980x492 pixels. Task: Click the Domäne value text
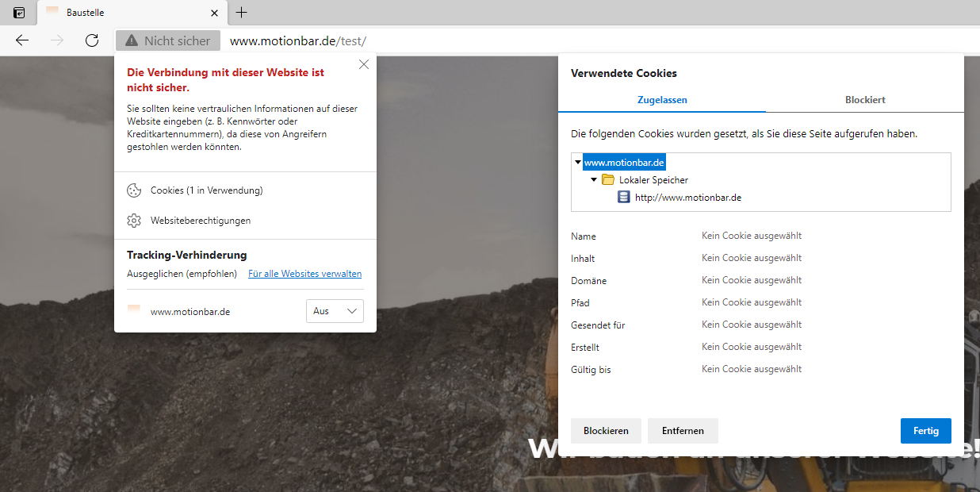click(752, 280)
